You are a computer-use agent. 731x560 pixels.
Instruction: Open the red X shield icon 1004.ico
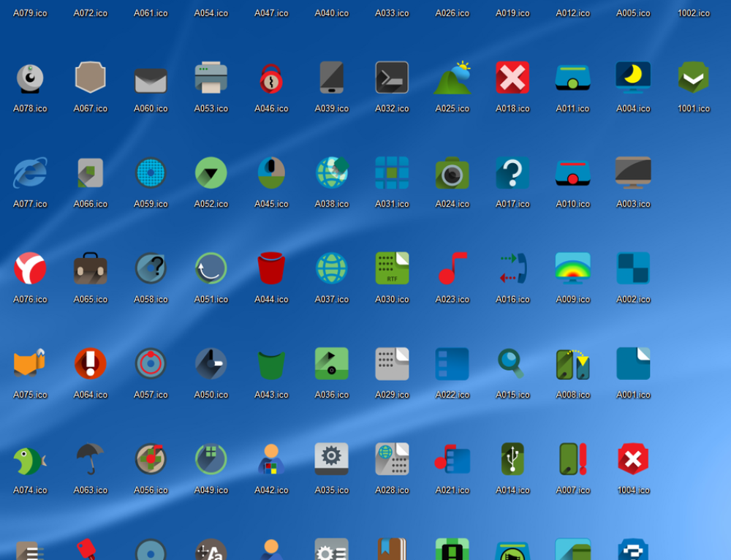click(x=633, y=458)
